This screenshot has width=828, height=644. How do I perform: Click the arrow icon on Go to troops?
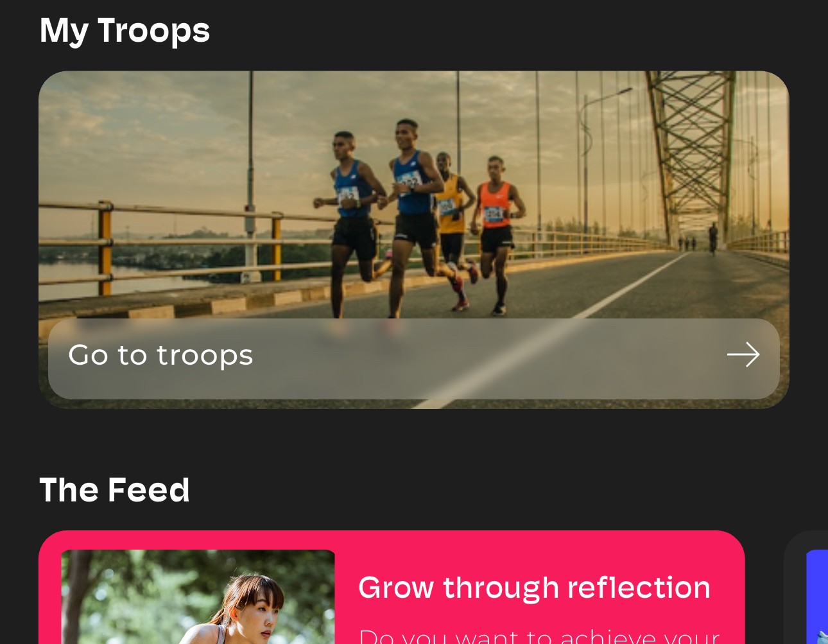coord(743,354)
